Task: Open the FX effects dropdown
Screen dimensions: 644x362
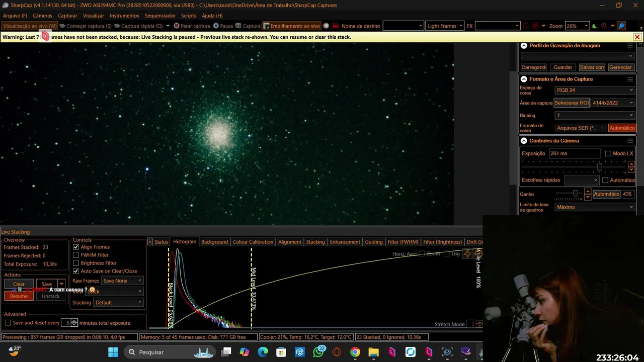Action: [497, 26]
